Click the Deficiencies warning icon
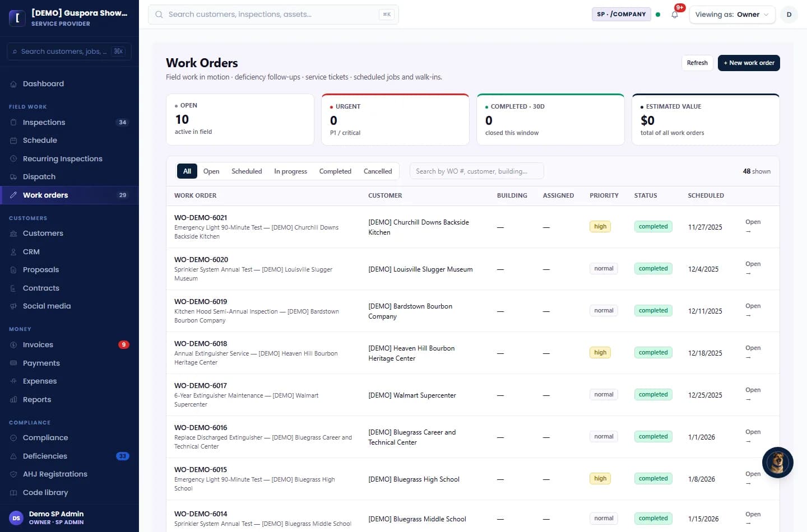This screenshot has width=807, height=532. [13, 456]
